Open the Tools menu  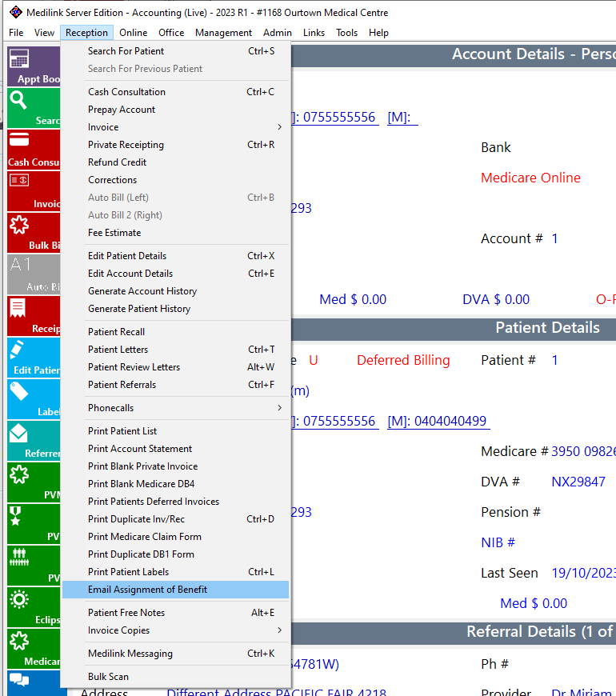(x=346, y=33)
